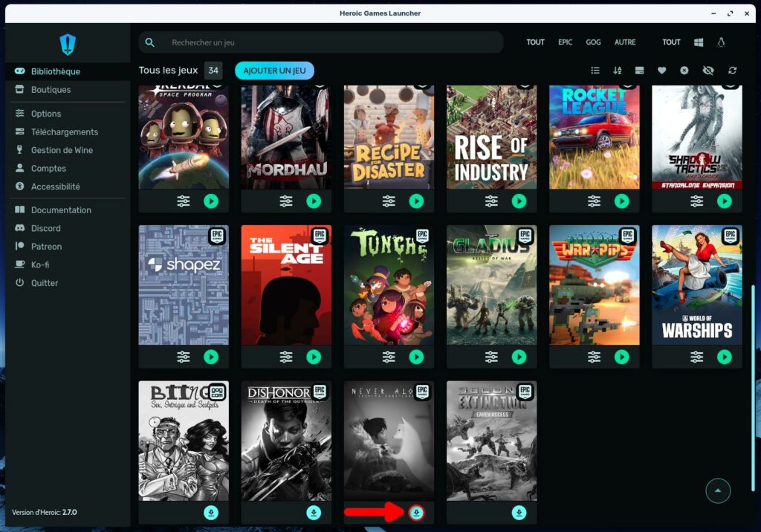Open settings for Mordhau game card
Viewport: 761px width, 532px height.
[286, 201]
